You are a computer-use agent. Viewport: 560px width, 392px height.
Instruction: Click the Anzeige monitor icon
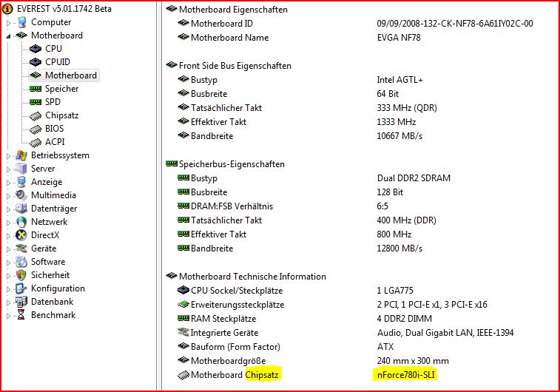[x=21, y=182]
